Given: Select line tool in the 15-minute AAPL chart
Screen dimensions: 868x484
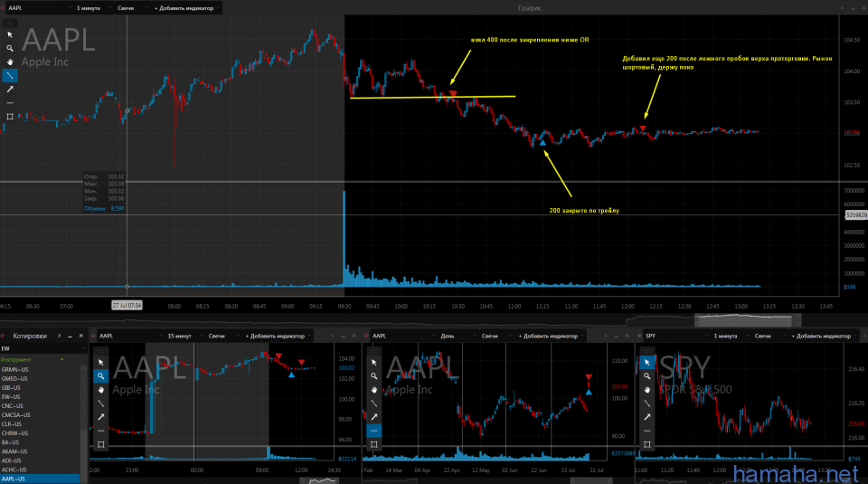Looking at the screenshot, I should click(100, 403).
